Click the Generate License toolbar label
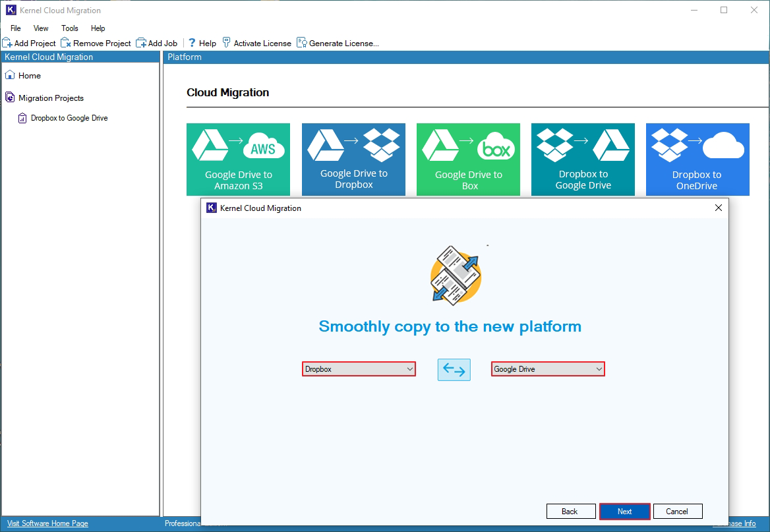 [x=343, y=44]
